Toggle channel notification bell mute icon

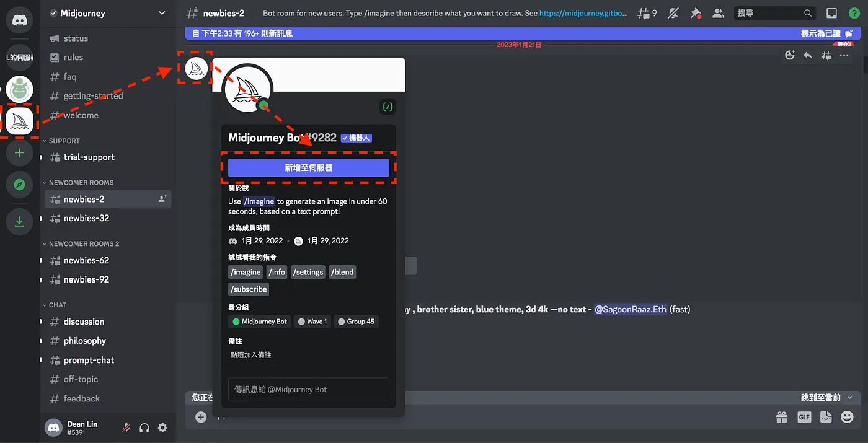(674, 12)
